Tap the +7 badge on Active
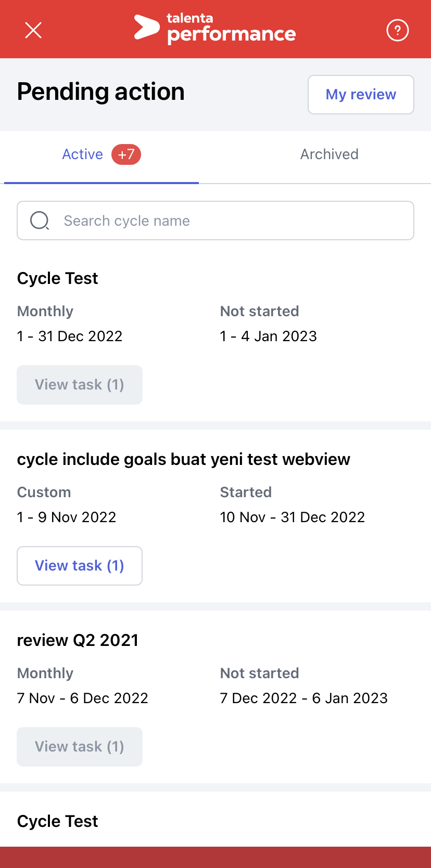 click(x=126, y=154)
